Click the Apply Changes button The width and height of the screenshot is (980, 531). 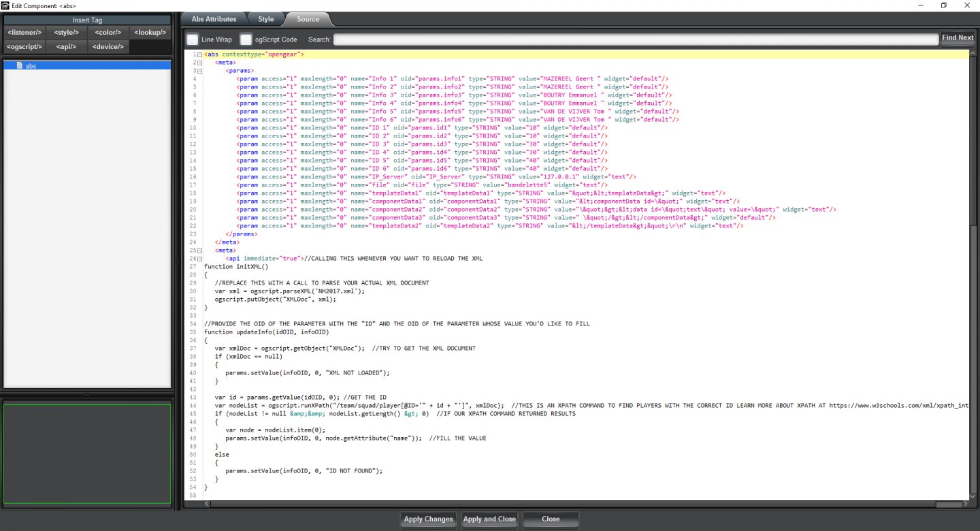[x=428, y=519]
